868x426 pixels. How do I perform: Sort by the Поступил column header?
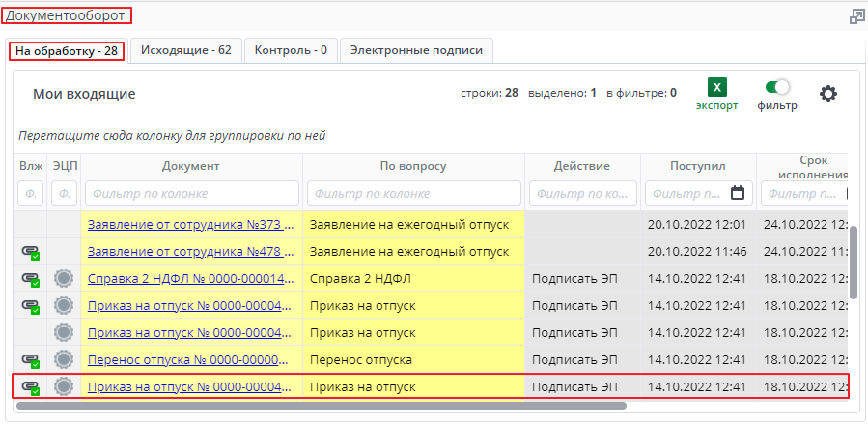click(x=698, y=166)
